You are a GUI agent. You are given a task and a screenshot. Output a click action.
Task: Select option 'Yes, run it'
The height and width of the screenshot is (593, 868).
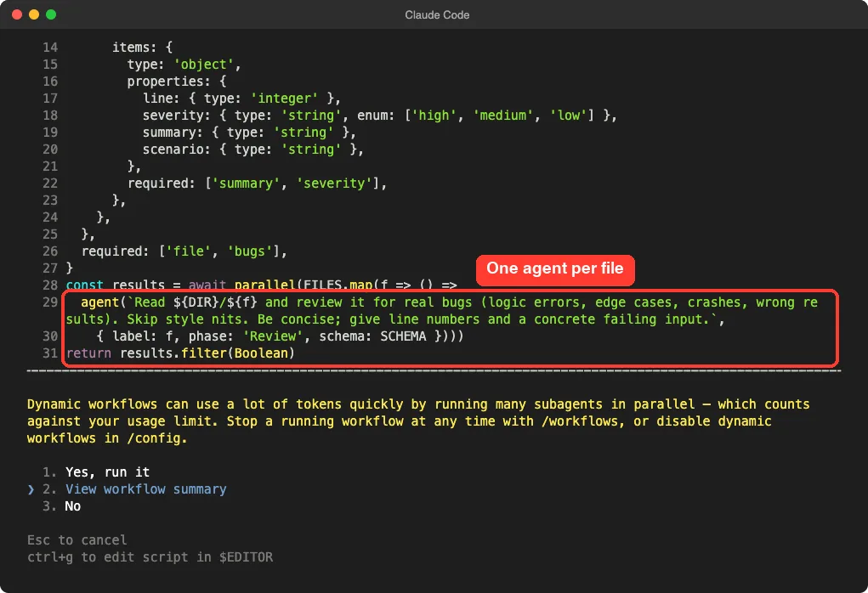tap(107, 472)
